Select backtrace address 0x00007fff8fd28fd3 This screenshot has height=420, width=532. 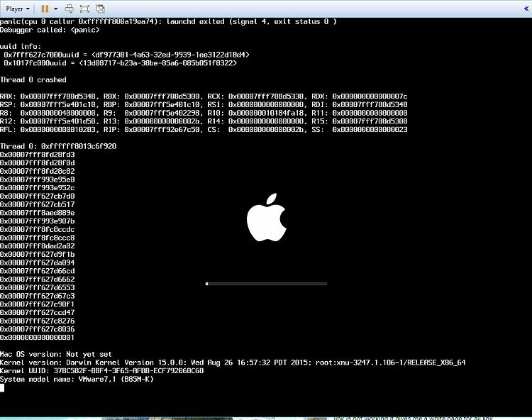point(38,155)
